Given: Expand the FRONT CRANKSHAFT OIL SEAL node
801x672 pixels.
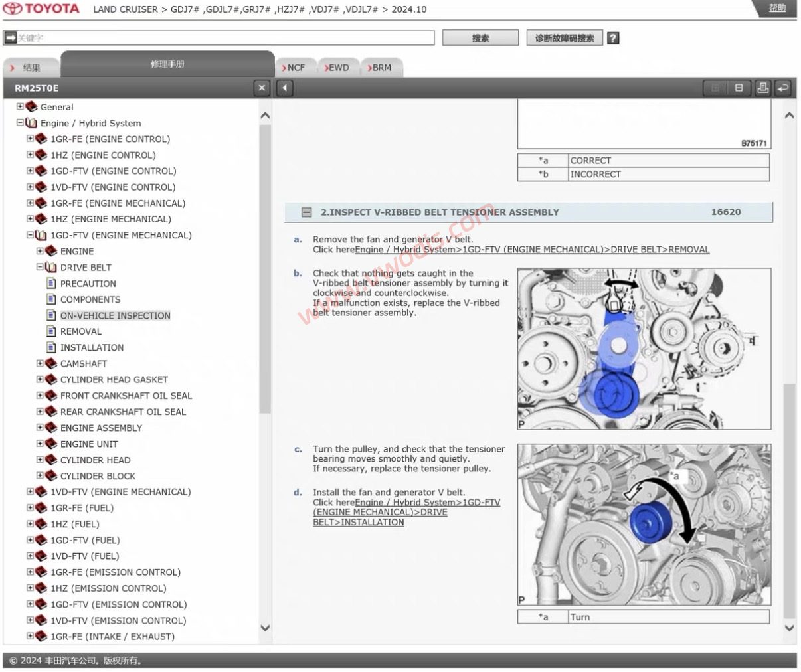Looking at the screenshot, I should coord(40,395).
